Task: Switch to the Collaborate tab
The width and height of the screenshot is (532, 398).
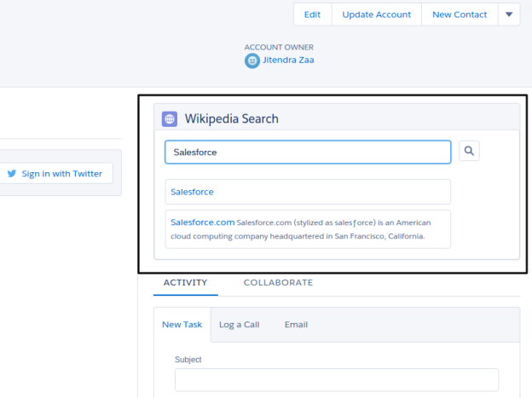Action: (x=278, y=283)
